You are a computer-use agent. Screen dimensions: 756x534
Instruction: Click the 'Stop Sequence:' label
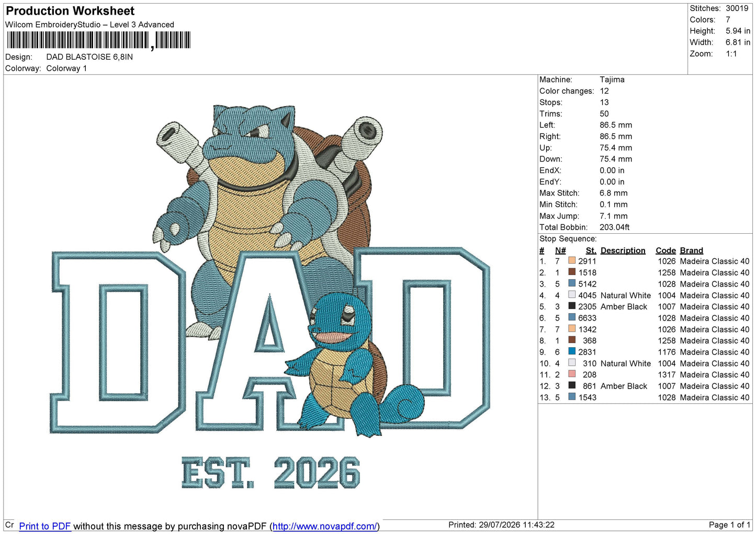[568, 238]
